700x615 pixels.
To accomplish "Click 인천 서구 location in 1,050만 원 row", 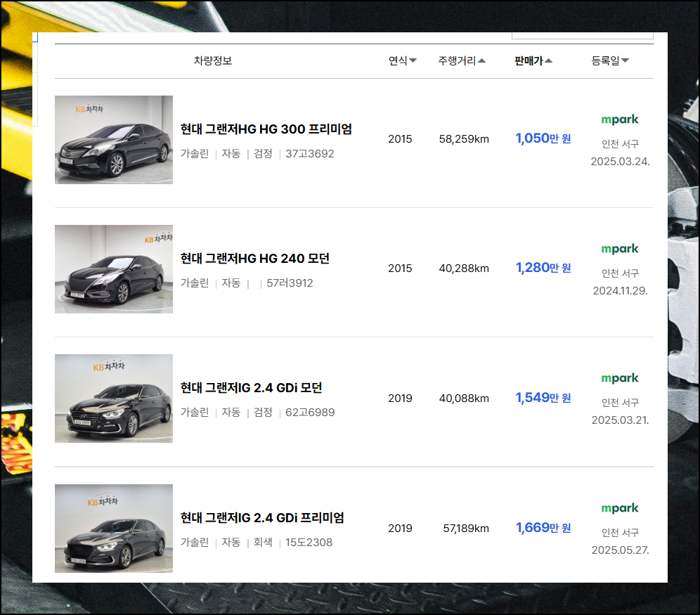I will pyautogui.click(x=620, y=144).
